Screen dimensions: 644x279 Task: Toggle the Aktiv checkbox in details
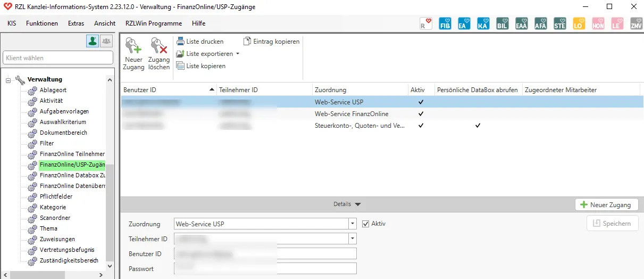(366, 224)
